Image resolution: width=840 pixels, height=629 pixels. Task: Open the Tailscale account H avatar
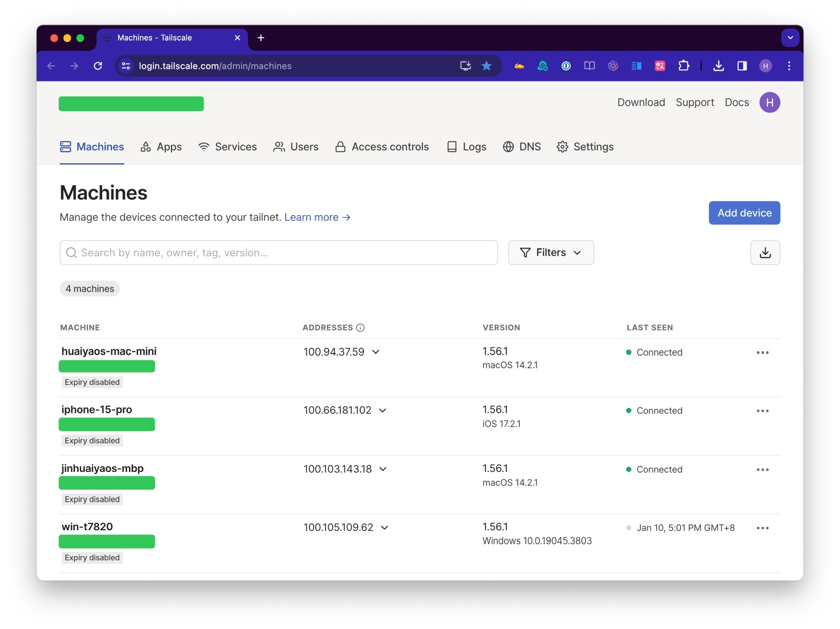(770, 102)
